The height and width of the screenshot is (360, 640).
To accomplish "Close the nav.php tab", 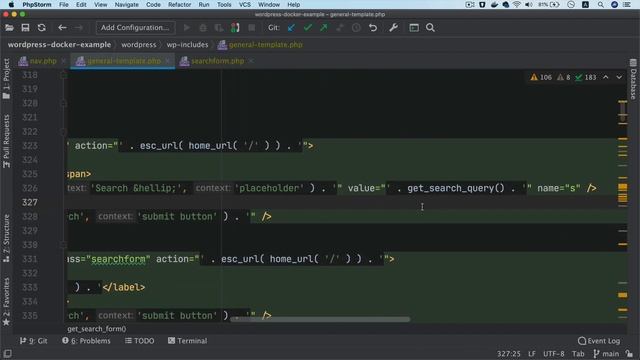I will point(63,61).
